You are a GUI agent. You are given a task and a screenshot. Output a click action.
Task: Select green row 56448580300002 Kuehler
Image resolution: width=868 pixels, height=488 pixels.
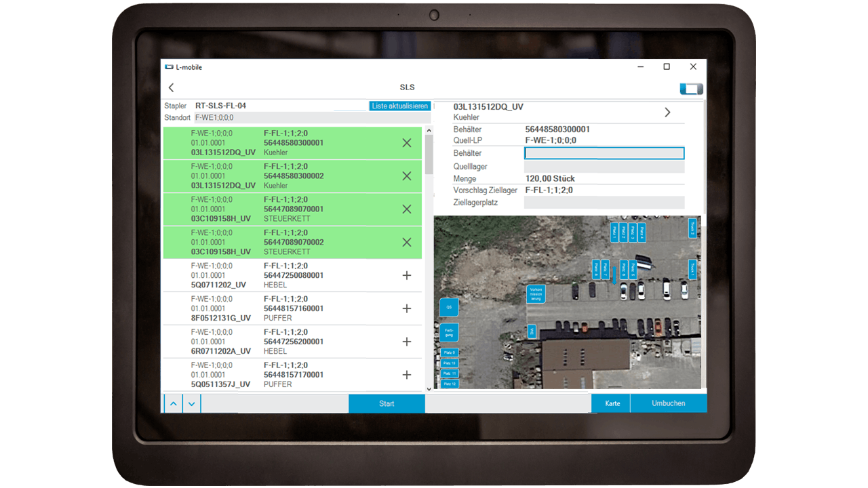(x=292, y=176)
